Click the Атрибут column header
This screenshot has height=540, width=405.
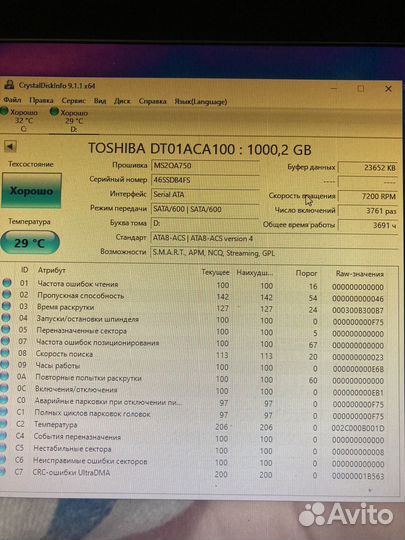click(x=52, y=270)
